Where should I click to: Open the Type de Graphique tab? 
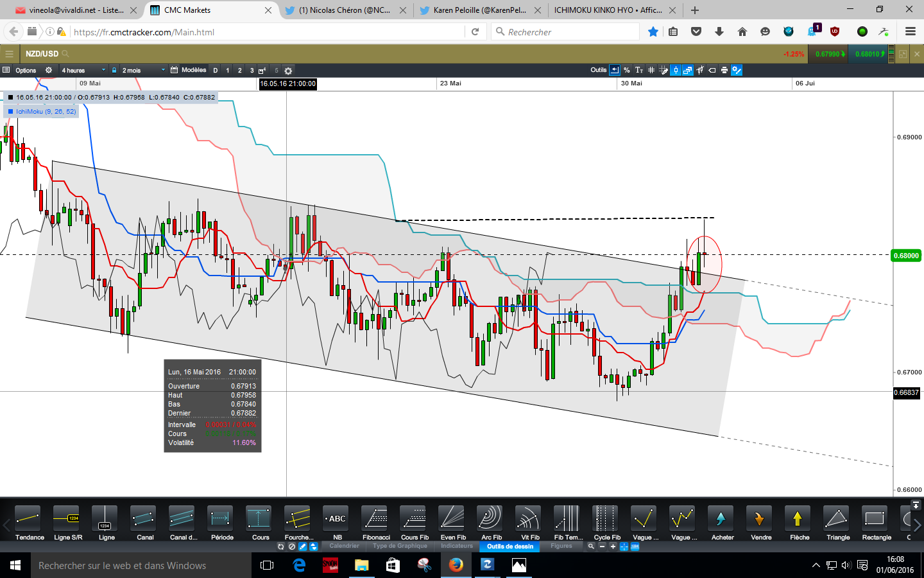click(x=400, y=546)
